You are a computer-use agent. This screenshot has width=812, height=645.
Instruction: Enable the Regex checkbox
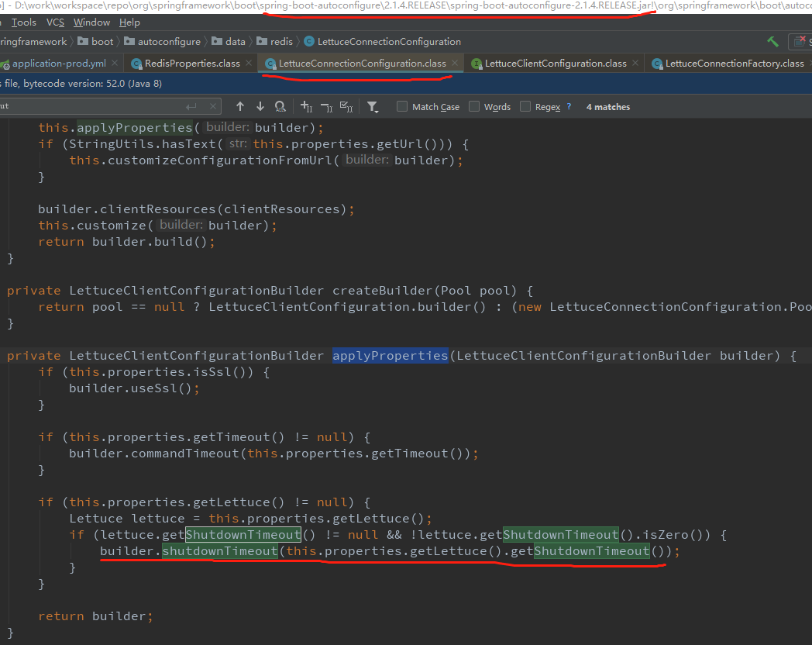click(x=525, y=106)
